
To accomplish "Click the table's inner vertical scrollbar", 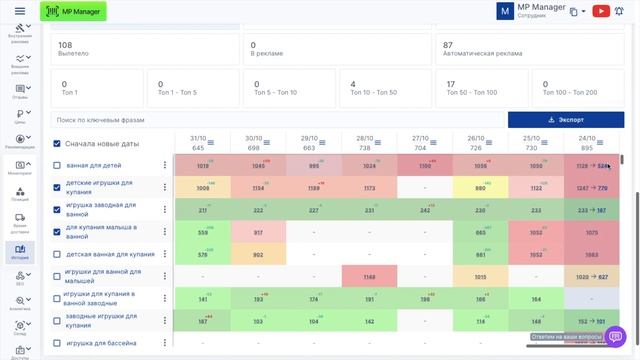I will 622,159.
